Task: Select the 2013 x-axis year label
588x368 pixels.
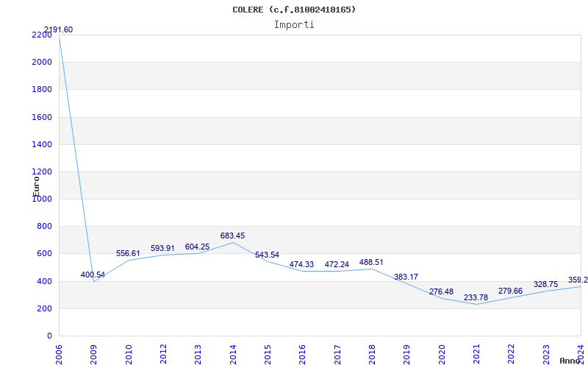Action: pos(198,354)
